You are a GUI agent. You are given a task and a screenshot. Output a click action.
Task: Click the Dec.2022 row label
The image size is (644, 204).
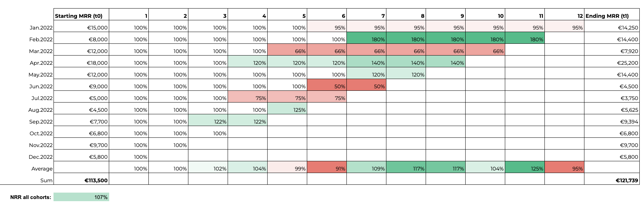pos(41,157)
